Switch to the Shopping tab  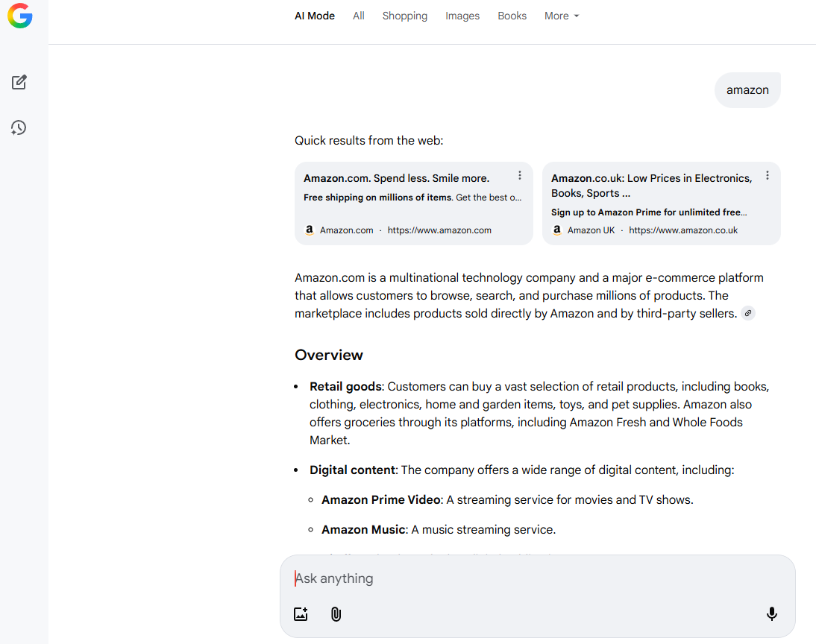[405, 16]
